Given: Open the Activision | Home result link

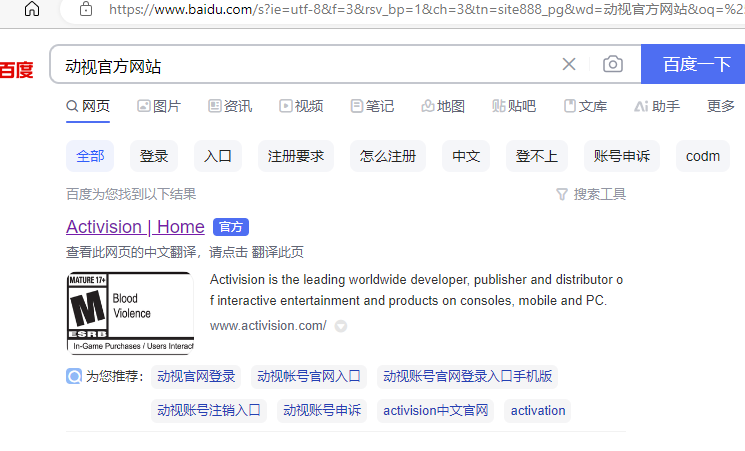Looking at the screenshot, I should [135, 227].
